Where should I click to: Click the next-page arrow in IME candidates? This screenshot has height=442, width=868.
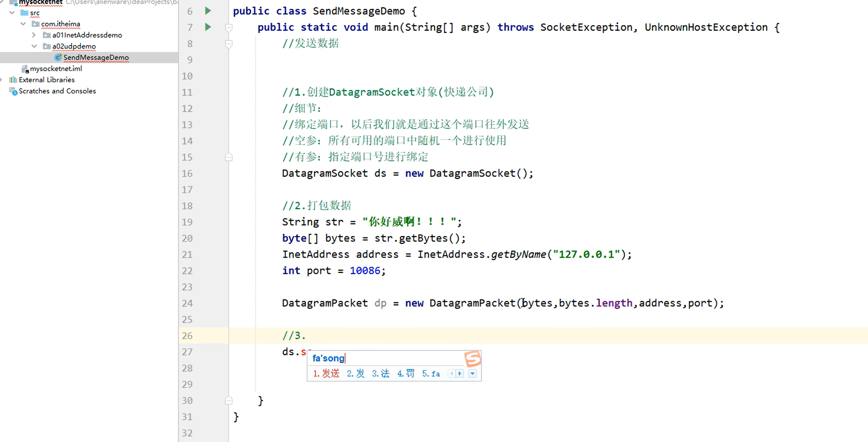click(459, 373)
